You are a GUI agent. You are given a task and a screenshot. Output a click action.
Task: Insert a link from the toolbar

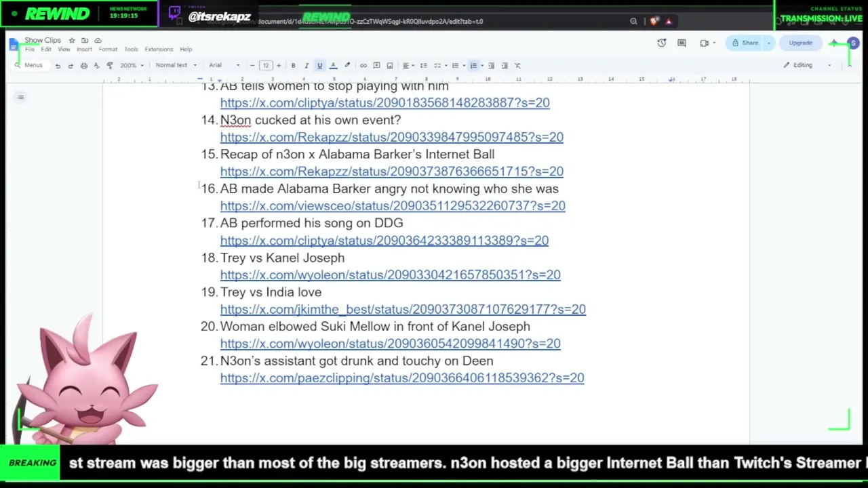point(363,66)
